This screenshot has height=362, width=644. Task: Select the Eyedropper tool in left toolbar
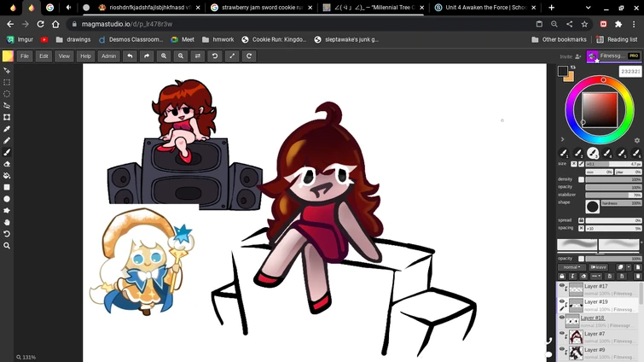(7, 129)
